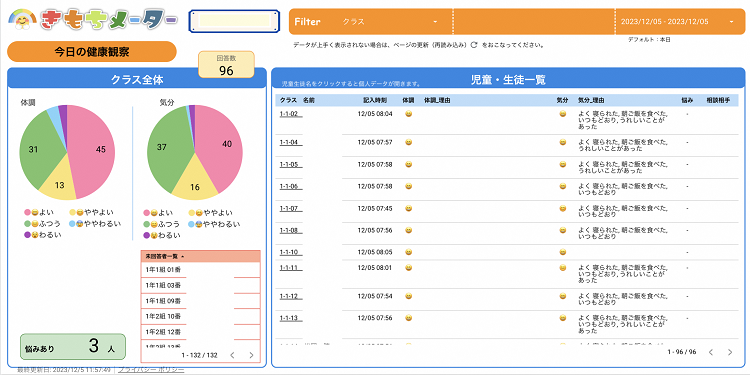Open student 1-1-13 link
The image size is (750, 375).
pos(290,318)
